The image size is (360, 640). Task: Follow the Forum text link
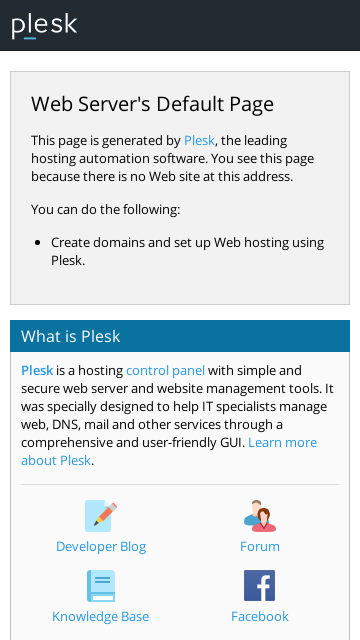coord(260,547)
